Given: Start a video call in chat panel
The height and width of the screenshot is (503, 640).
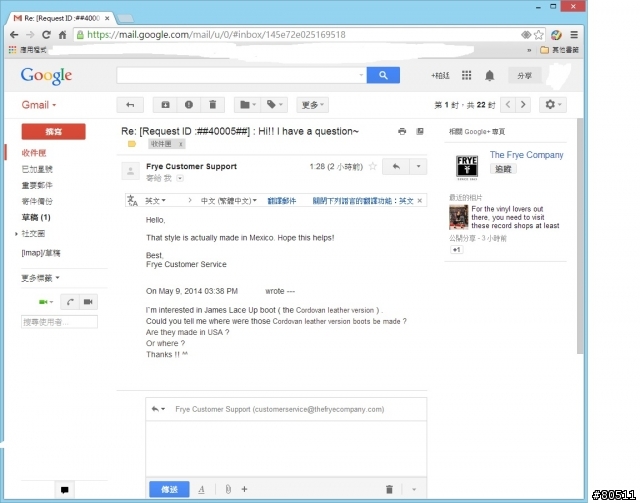Looking at the screenshot, I should (x=88, y=302).
